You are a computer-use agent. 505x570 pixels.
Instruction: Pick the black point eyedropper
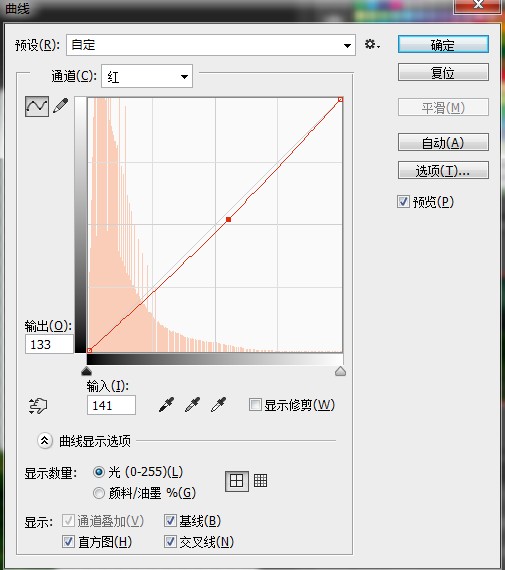pyautogui.click(x=167, y=404)
